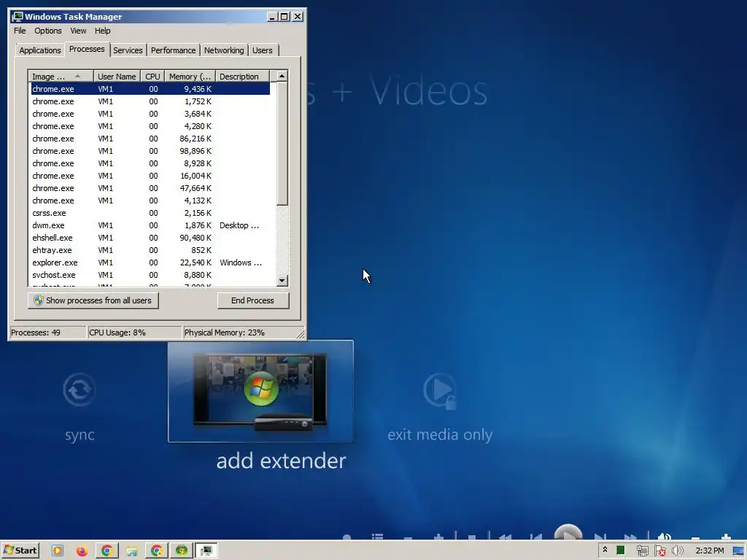The width and height of the screenshot is (747, 560).
Task: Open the first Chrome taskbar button next to Firefox
Action: click(107, 551)
